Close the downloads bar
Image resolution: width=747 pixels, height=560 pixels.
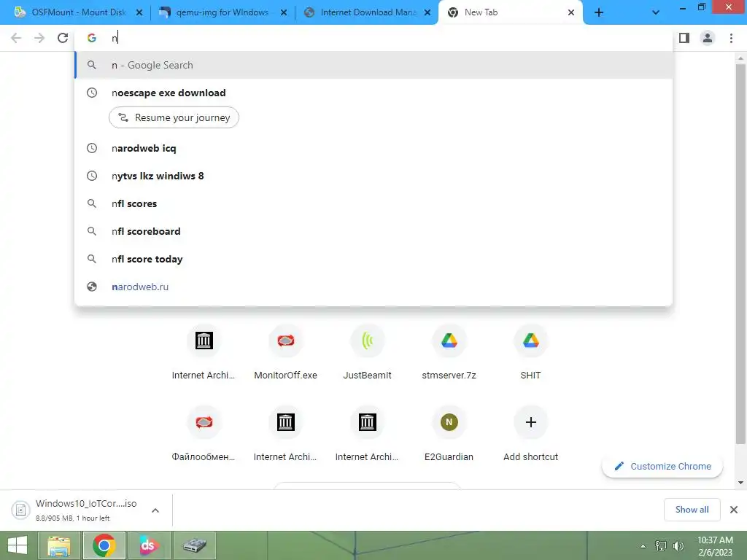(734, 510)
